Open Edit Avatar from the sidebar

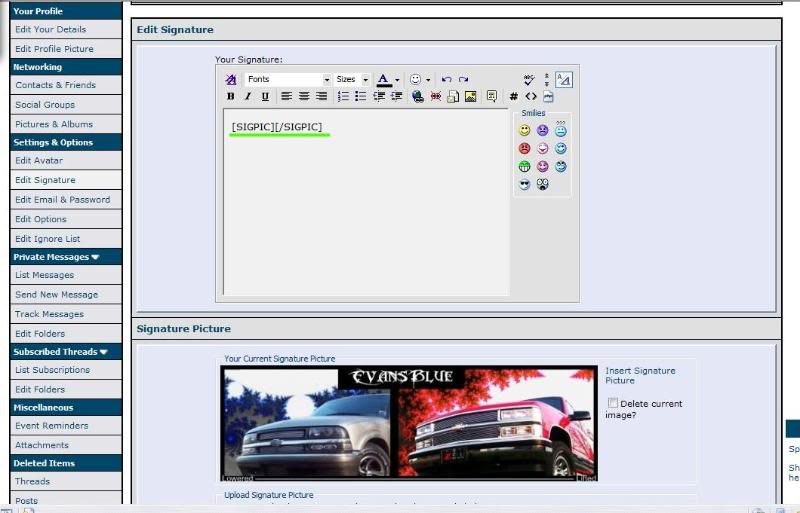coord(39,160)
